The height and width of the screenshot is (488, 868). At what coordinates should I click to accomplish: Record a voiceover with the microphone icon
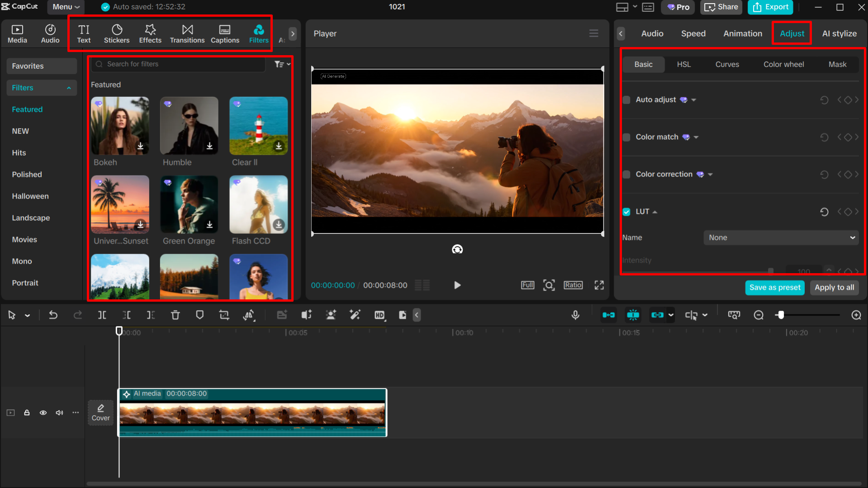pyautogui.click(x=575, y=315)
